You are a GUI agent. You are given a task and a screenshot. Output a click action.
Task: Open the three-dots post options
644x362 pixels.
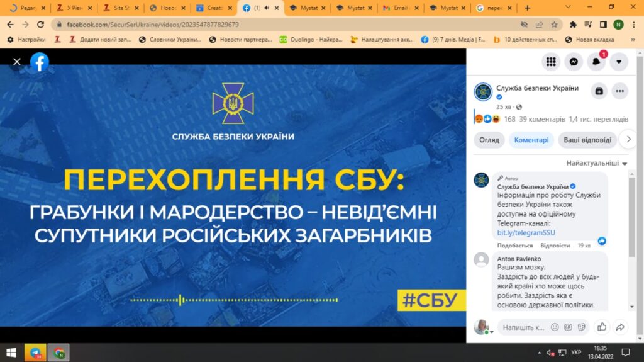(x=619, y=91)
